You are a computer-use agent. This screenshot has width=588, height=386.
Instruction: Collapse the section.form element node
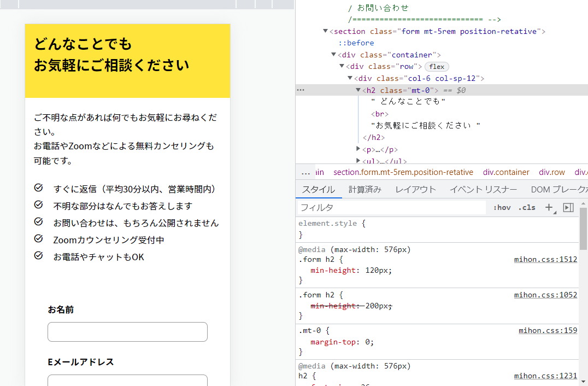[x=326, y=32]
